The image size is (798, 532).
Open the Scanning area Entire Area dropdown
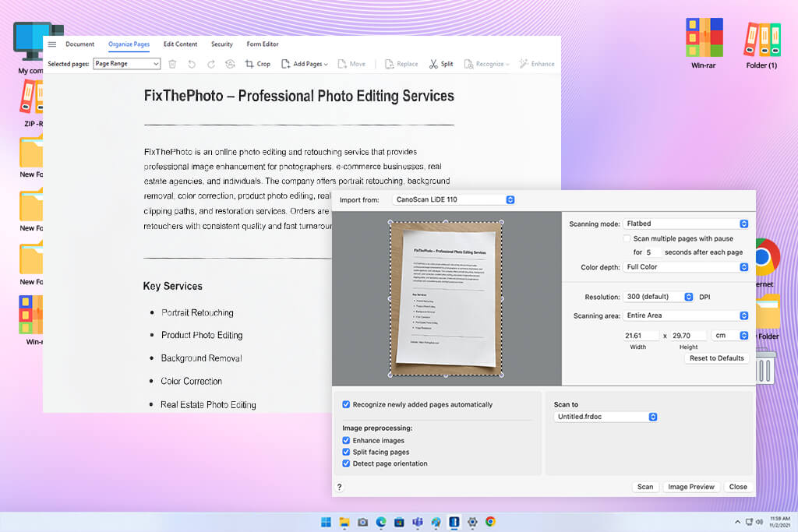pos(686,315)
